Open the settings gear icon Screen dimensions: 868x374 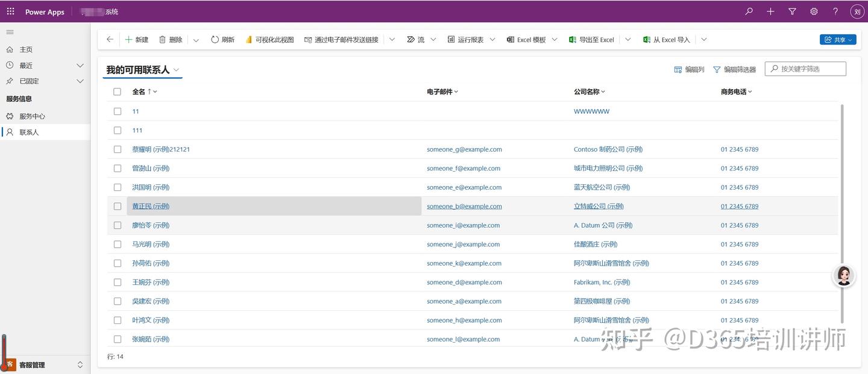tap(814, 11)
